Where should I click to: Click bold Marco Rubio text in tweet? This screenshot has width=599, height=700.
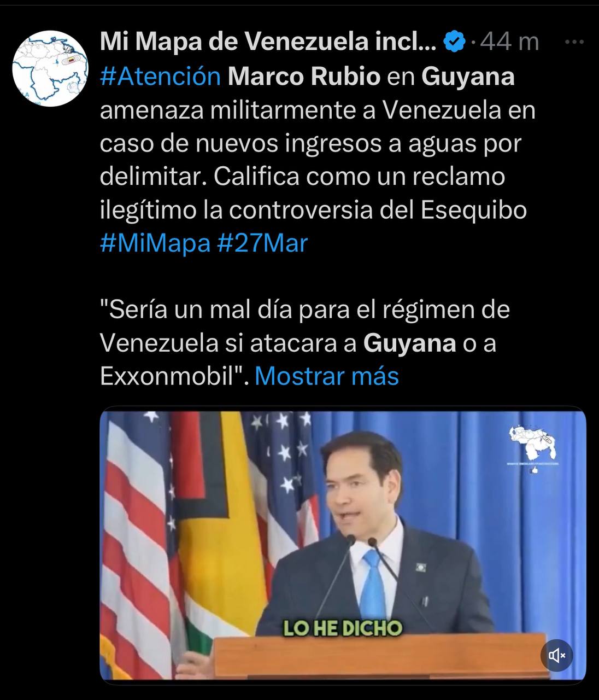point(304,77)
